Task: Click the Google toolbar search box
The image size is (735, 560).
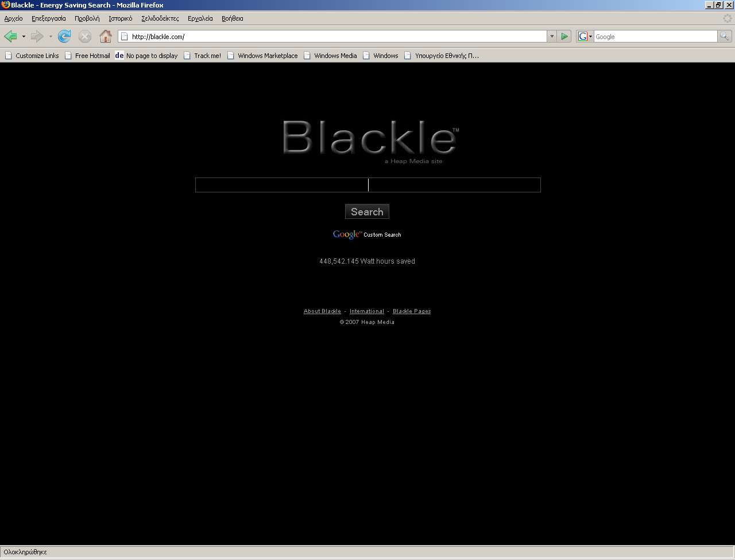Action: 655,37
